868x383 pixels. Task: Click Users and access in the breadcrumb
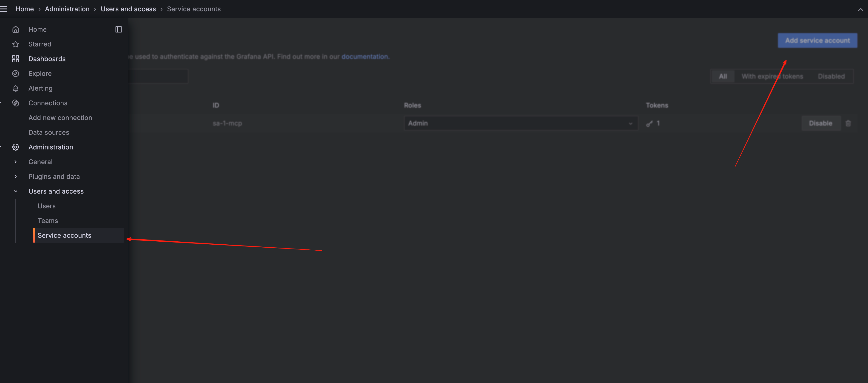pos(128,9)
